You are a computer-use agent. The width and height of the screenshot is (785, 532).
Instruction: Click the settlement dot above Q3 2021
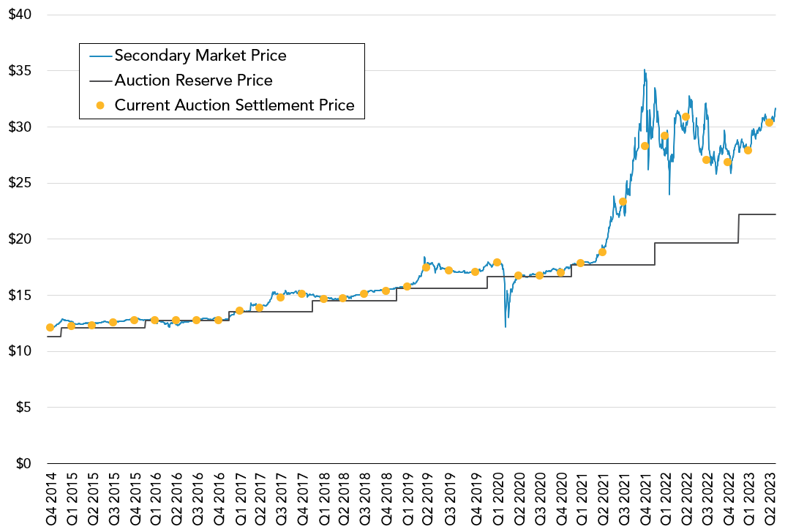click(x=623, y=202)
